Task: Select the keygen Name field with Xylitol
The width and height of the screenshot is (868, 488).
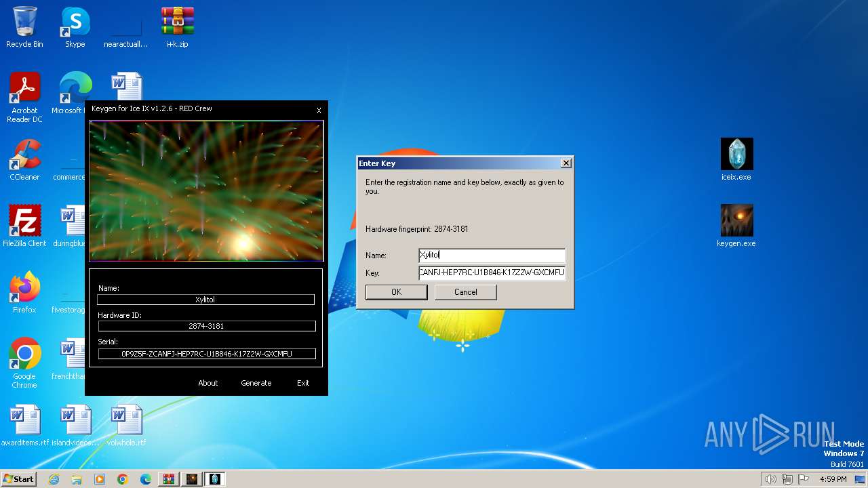Action: pyautogui.click(x=205, y=300)
